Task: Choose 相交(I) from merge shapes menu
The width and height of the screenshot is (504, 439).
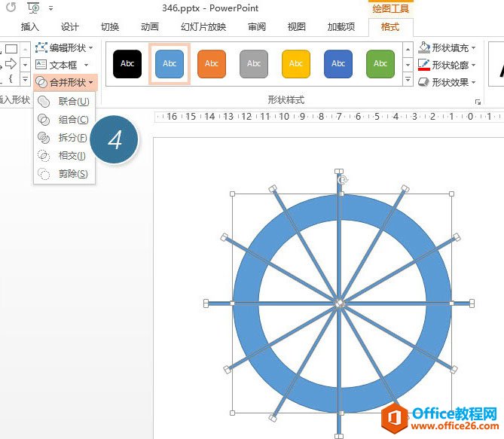Action: (x=64, y=156)
